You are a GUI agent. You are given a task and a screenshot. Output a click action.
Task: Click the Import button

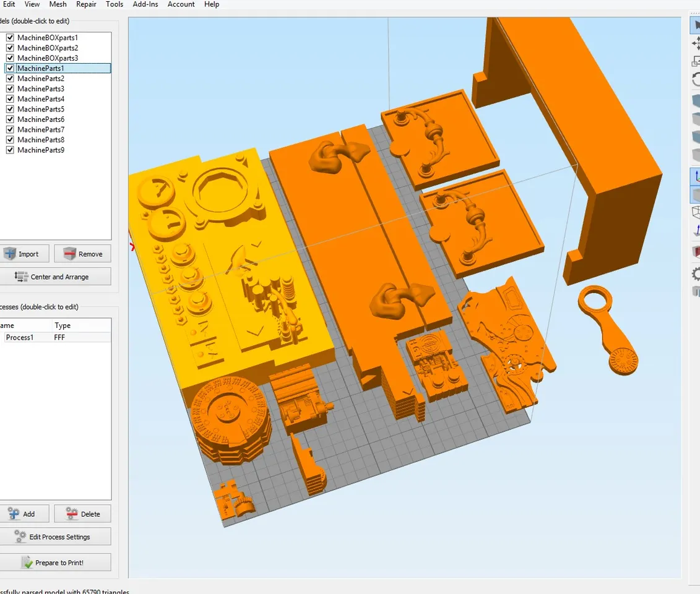click(x=24, y=254)
